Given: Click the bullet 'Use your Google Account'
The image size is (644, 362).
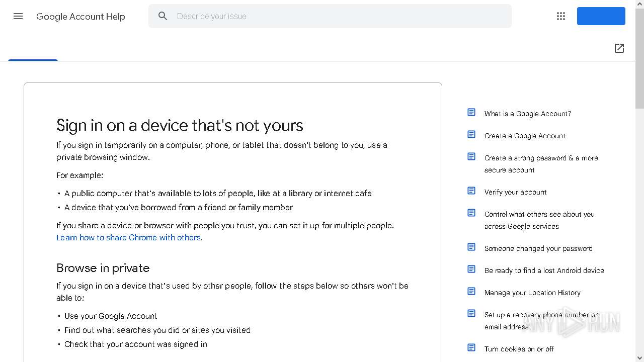Looking at the screenshot, I should [x=111, y=316].
